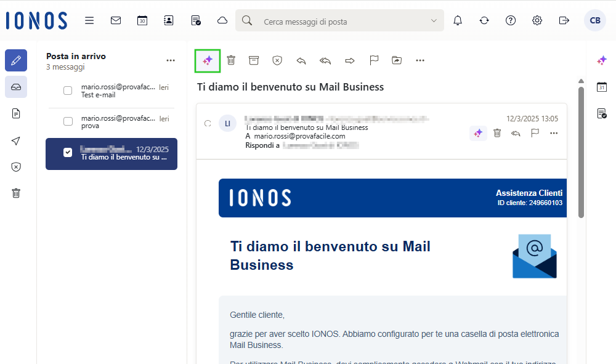Check the 'Test e-mail' message checkbox
This screenshot has height=364, width=616.
pos(68,91)
